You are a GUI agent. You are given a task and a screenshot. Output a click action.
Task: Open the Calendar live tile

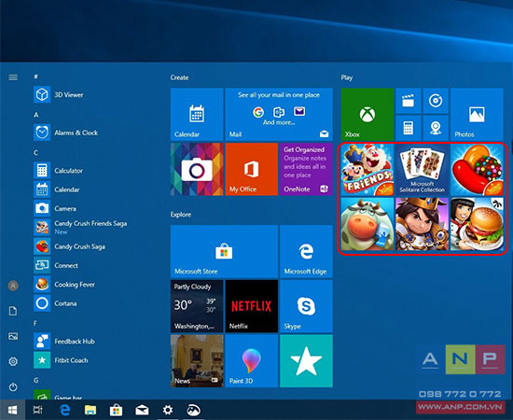[x=197, y=114]
